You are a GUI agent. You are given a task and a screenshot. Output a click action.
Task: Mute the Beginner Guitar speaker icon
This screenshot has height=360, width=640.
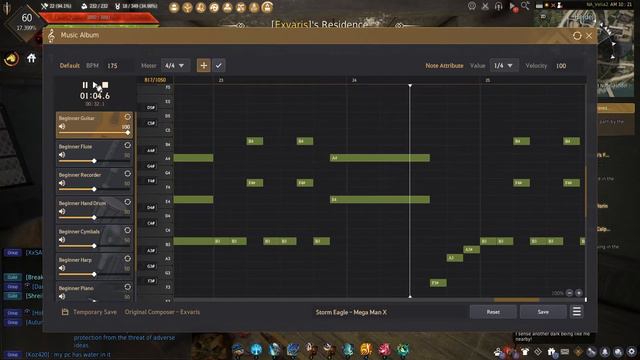point(62,127)
